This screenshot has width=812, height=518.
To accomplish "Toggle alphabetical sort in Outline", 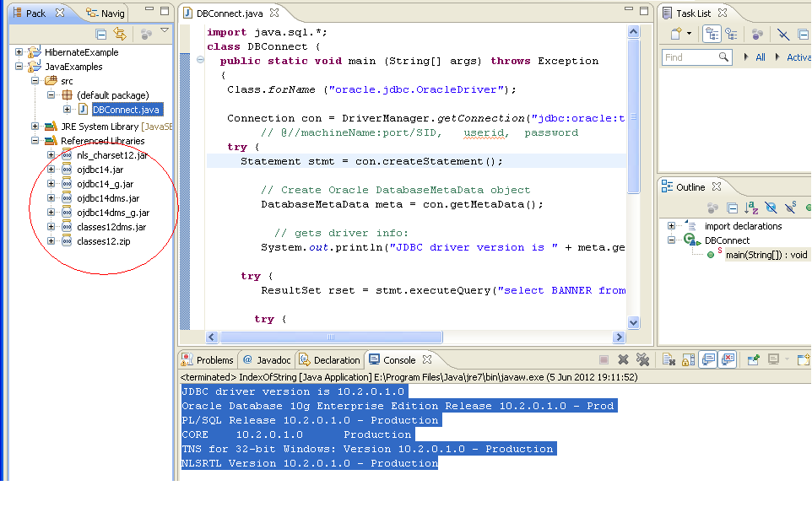I will pyautogui.click(x=751, y=208).
